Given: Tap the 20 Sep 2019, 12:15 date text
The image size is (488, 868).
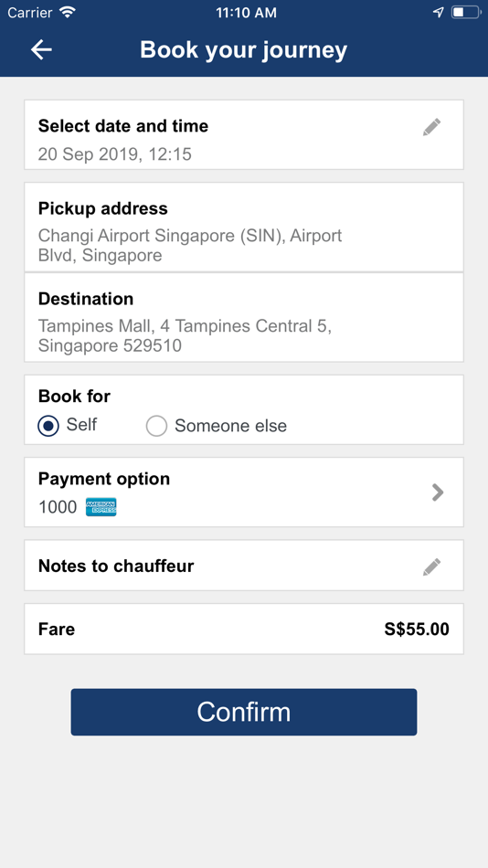Looking at the screenshot, I should pyautogui.click(x=114, y=153).
